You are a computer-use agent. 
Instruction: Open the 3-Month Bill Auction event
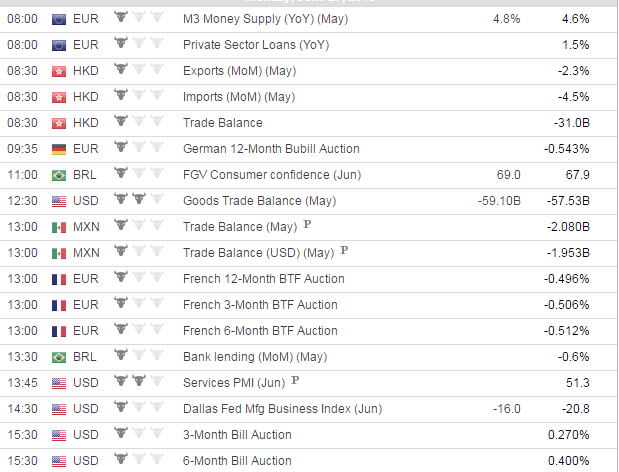[x=237, y=435]
